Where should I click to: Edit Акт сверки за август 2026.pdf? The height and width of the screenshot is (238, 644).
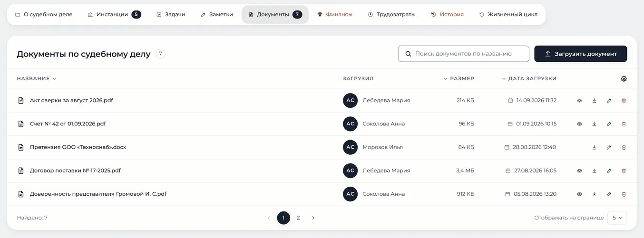pos(609,101)
